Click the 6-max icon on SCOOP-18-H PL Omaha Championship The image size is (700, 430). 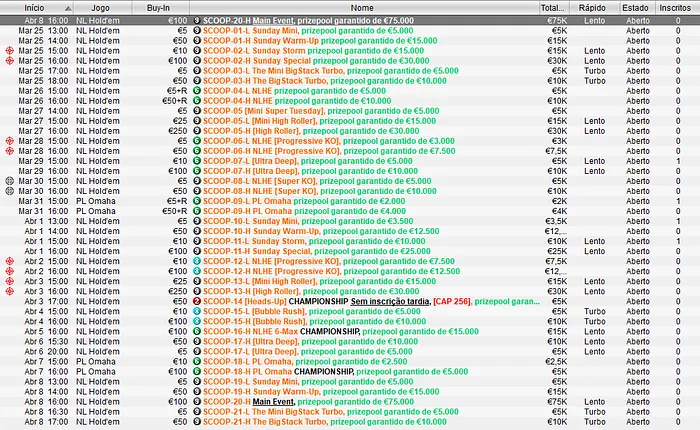(197, 372)
